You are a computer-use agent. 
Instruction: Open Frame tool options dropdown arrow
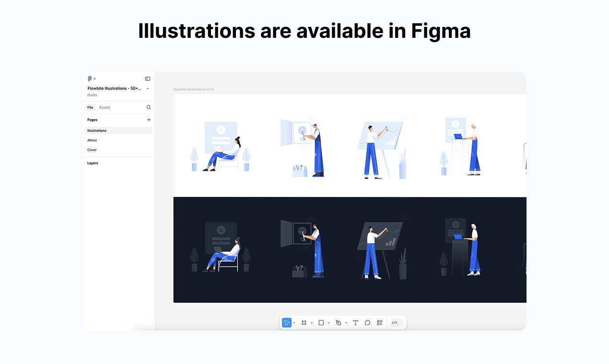tap(311, 323)
